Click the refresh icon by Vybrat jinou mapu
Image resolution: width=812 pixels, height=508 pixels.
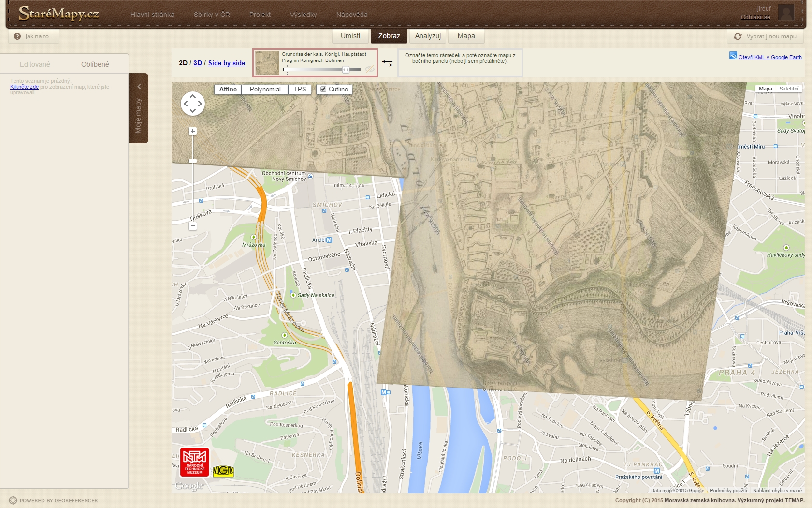(738, 36)
